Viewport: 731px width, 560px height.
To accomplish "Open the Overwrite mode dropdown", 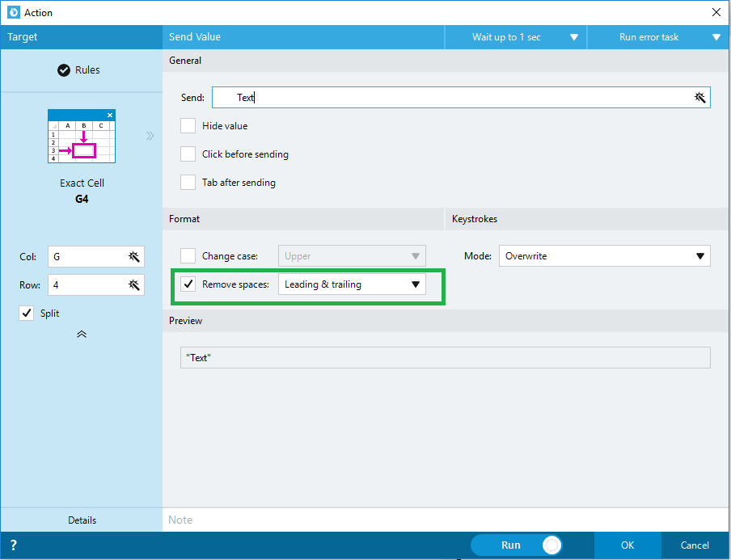I will coord(605,256).
